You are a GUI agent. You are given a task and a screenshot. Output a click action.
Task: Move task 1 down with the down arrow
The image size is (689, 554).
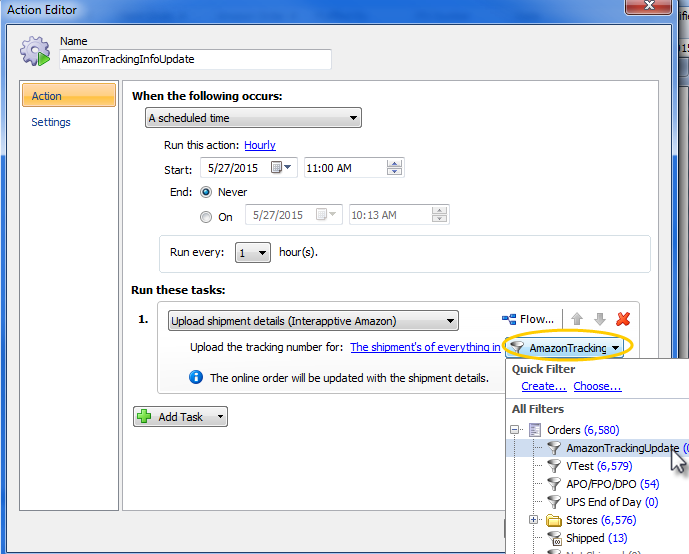(600, 319)
